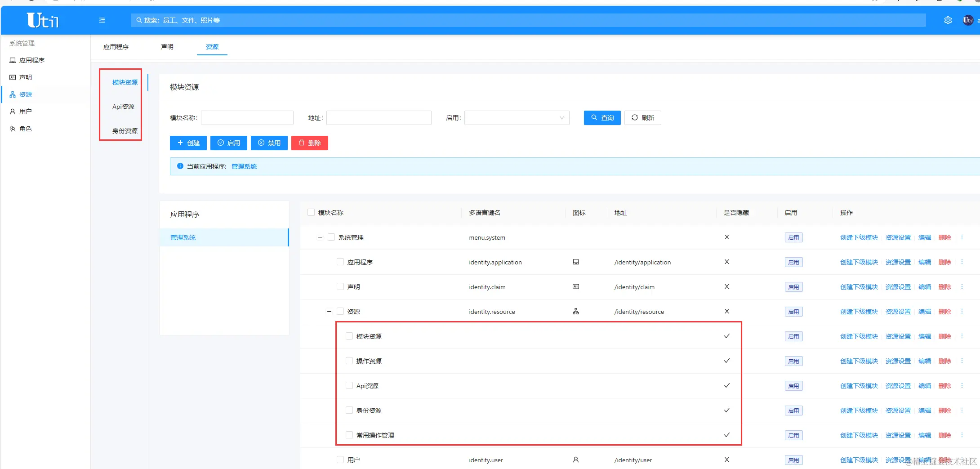Click the three-dot more icon in 系统管理 row
Image resolution: width=980 pixels, height=469 pixels.
[962, 237]
